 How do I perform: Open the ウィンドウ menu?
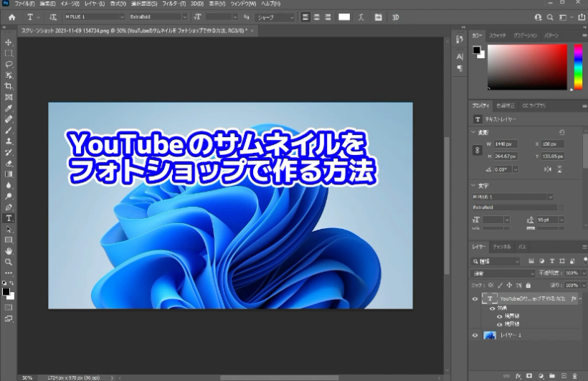point(243,4)
